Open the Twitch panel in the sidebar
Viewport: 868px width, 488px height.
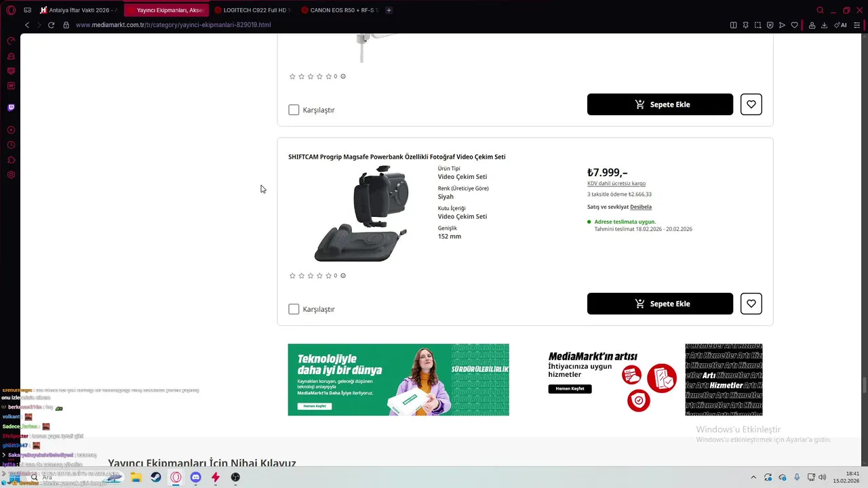pyautogui.click(x=11, y=107)
